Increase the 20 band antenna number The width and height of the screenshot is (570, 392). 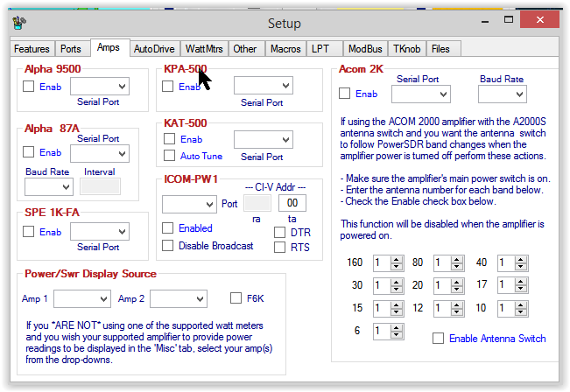coord(457,282)
